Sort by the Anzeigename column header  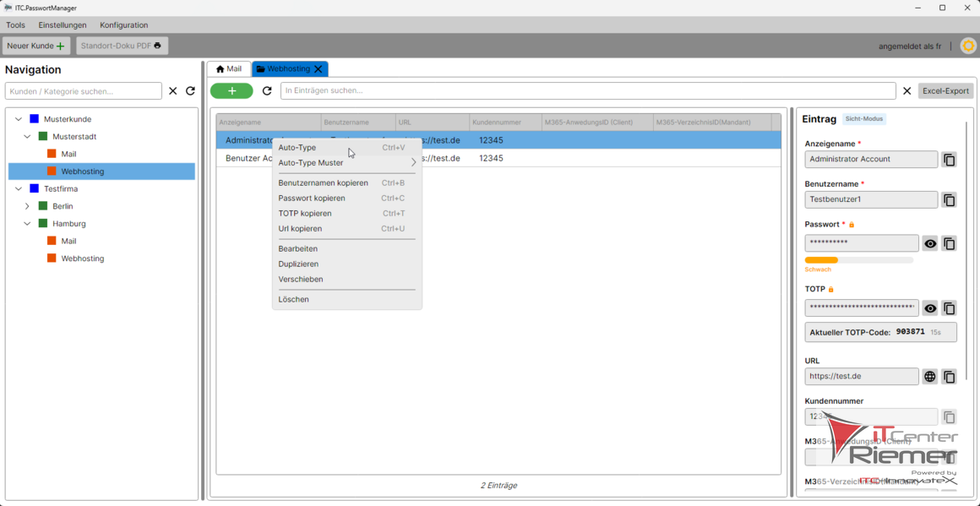pyautogui.click(x=269, y=122)
